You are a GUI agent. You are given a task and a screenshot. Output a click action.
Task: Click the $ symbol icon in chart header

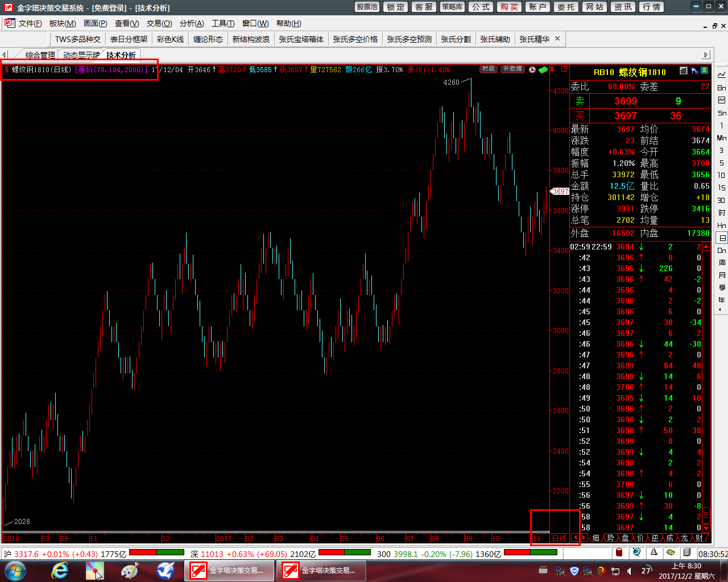point(6,70)
